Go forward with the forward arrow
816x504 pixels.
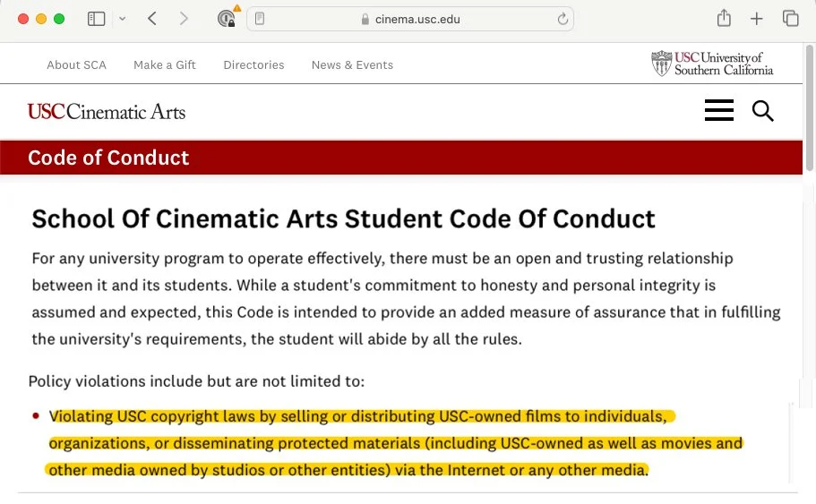184,19
